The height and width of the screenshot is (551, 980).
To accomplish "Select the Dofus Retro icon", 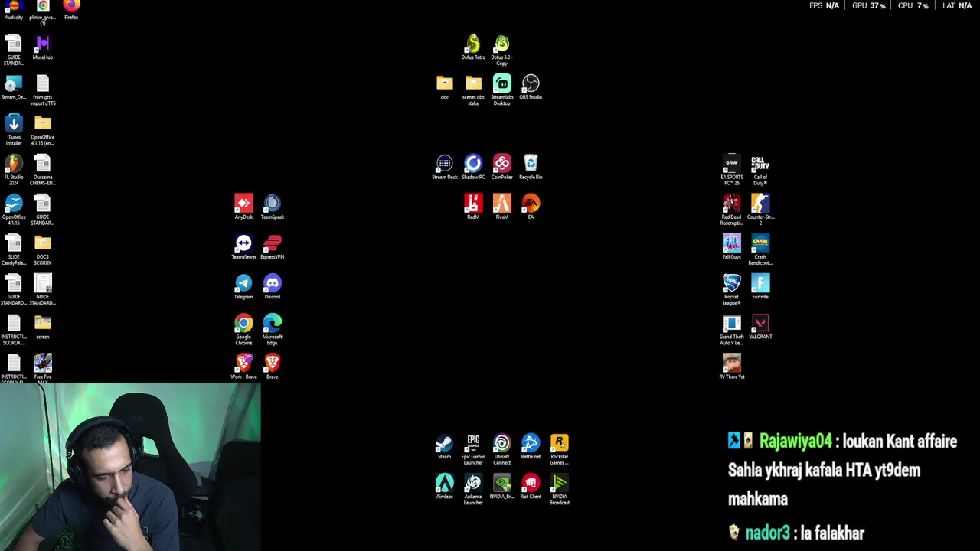I will (473, 47).
